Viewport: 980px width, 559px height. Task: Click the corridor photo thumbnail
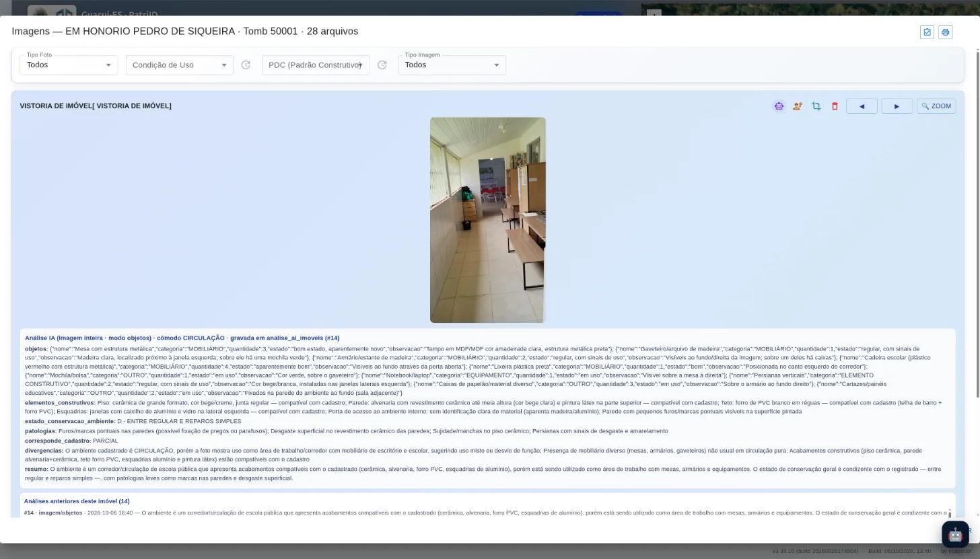tap(488, 220)
